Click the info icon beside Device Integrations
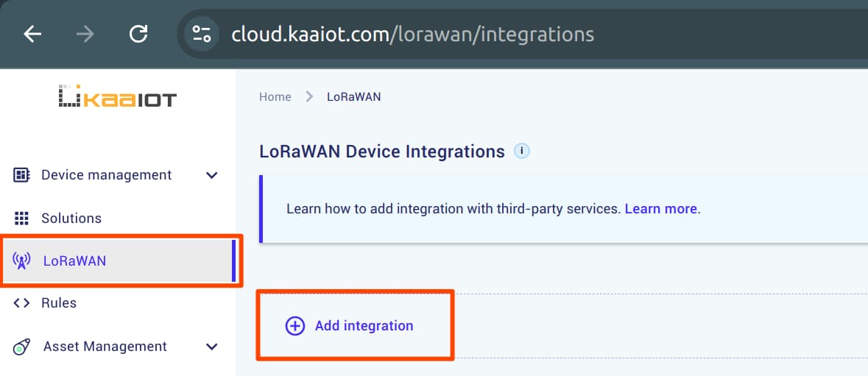The image size is (868, 376). [x=522, y=151]
